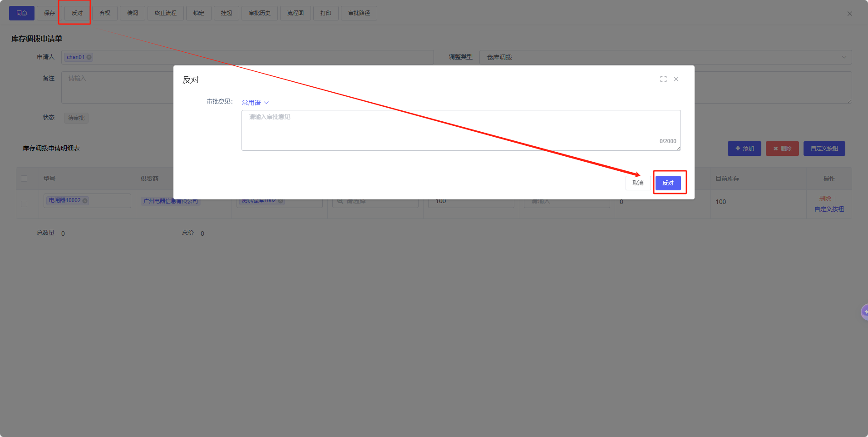Viewport: 868px width, 437px height.
Task: Confirm with the blue 反对 button
Action: click(668, 183)
